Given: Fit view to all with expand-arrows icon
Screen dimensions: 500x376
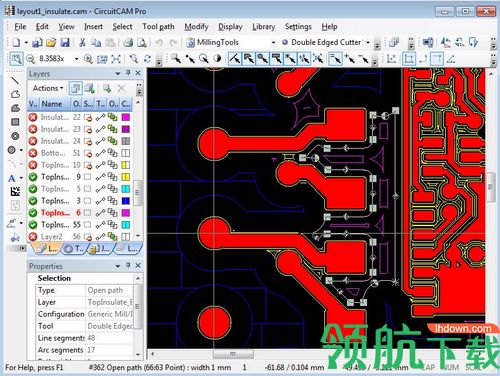Looking at the screenshot, I should point(116,59).
